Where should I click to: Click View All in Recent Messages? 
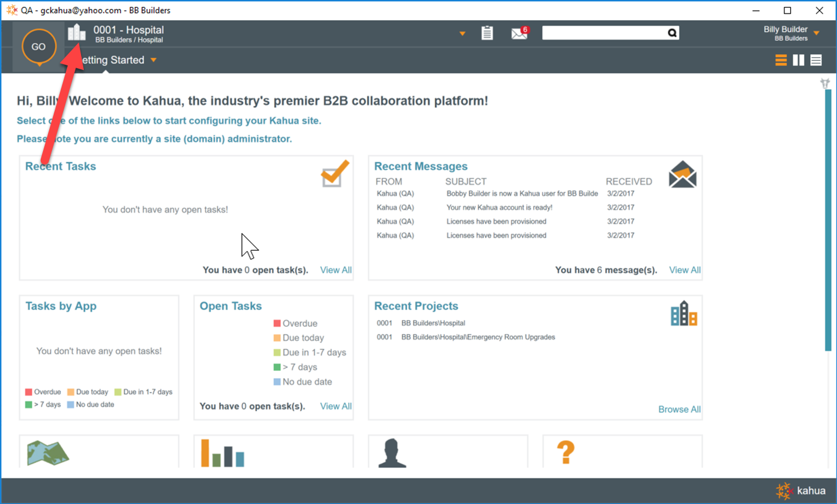(684, 270)
